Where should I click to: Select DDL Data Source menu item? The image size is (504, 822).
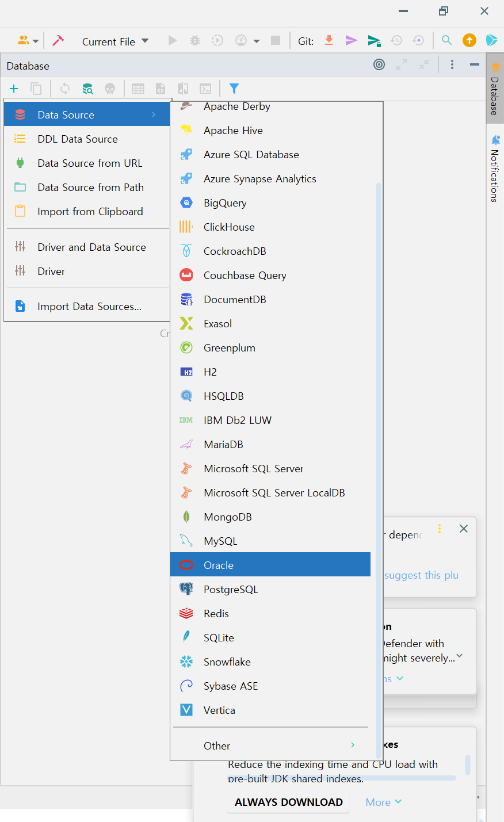pyautogui.click(x=87, y=139)
